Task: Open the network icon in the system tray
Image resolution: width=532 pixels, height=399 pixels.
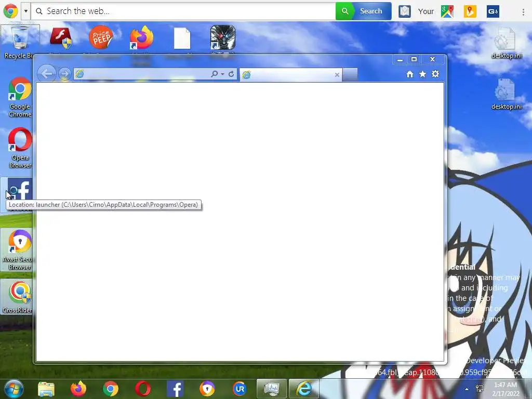Action: pos(480,389)
